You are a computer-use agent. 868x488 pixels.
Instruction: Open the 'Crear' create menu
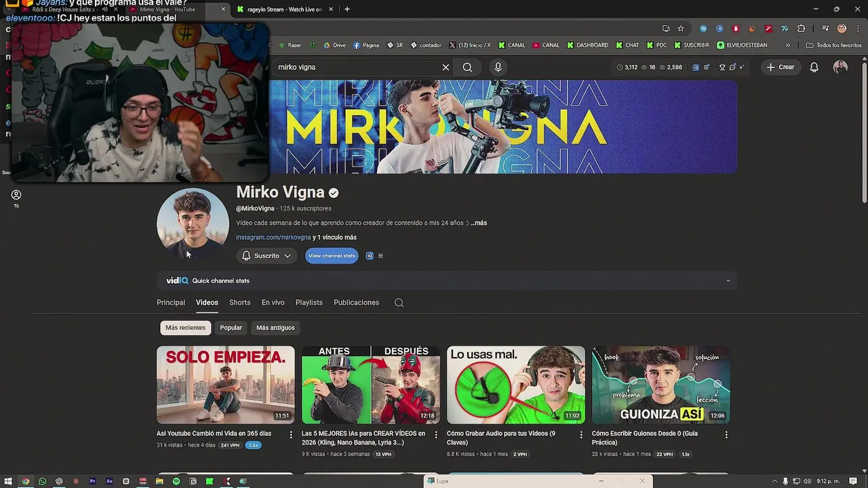pos(780,67)
